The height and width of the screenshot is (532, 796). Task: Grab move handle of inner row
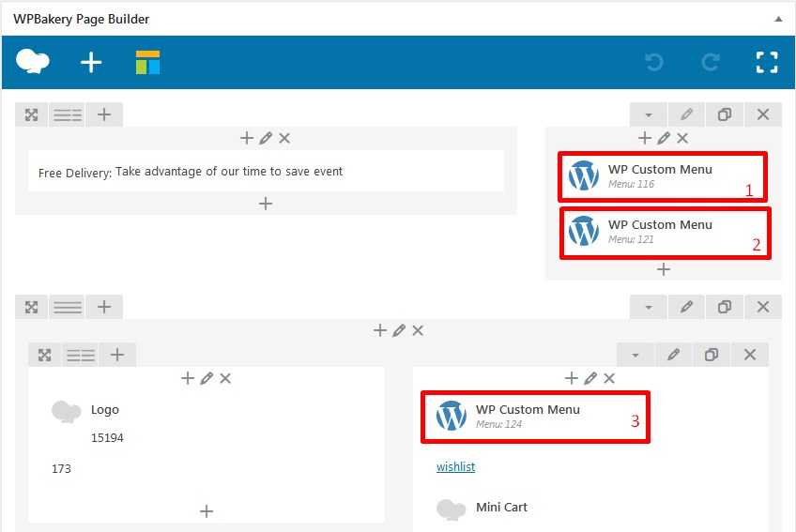[45, 355]
